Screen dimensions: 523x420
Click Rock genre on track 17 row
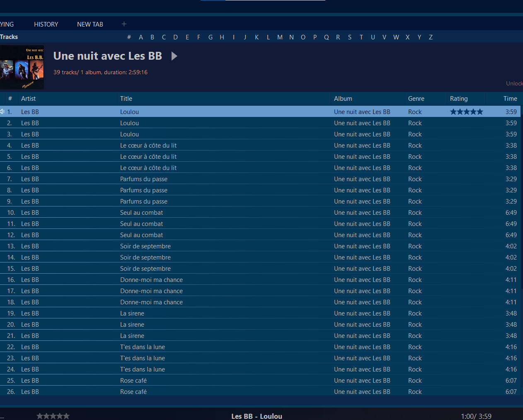(415, 291)
